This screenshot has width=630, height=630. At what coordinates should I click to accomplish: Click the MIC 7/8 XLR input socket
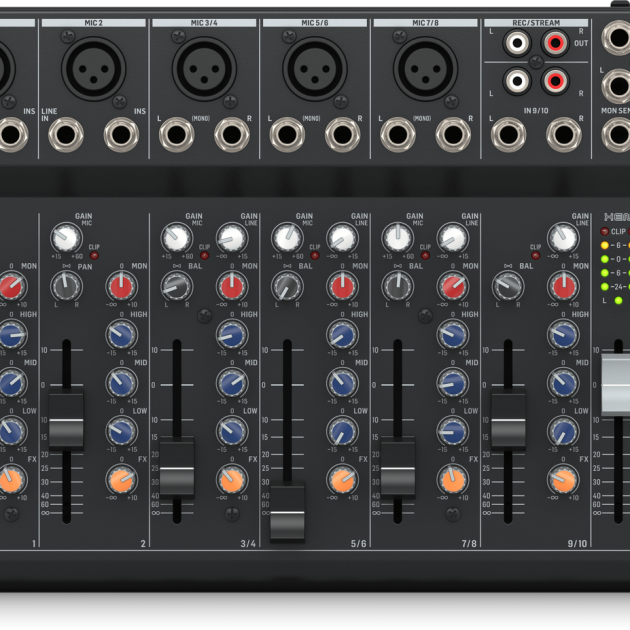[x=425, y=69]
